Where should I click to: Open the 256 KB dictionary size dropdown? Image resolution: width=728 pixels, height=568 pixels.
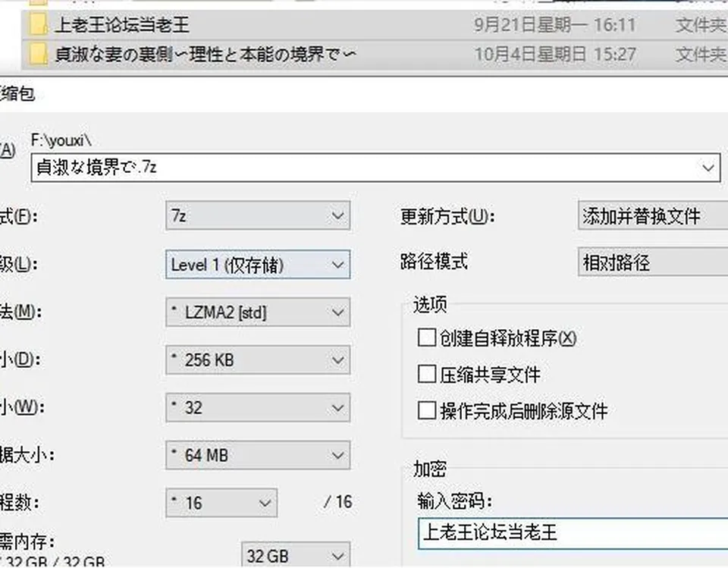pos(258,360)
